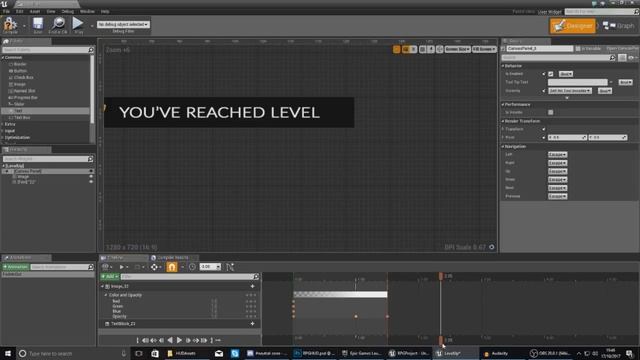Click the sequencer transform tools icon
This screenshot has width=640, height=360.
tap(154, 267)
